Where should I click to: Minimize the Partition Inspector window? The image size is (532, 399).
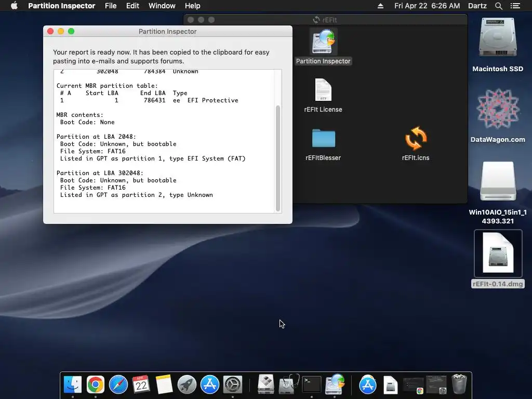(x=61, y=31)
